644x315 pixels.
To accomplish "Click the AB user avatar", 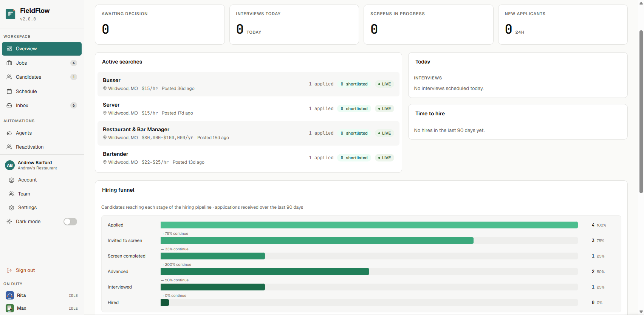I will [10, 165].
